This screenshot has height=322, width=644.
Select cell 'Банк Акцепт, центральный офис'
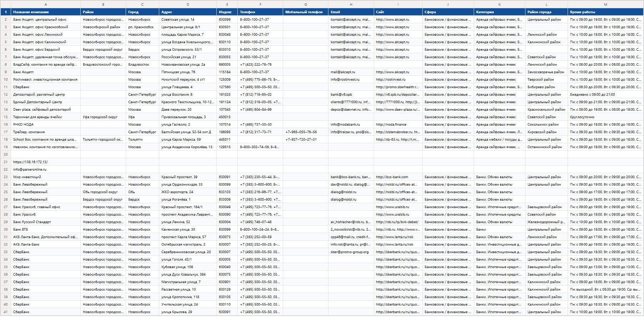coord(46,20)
